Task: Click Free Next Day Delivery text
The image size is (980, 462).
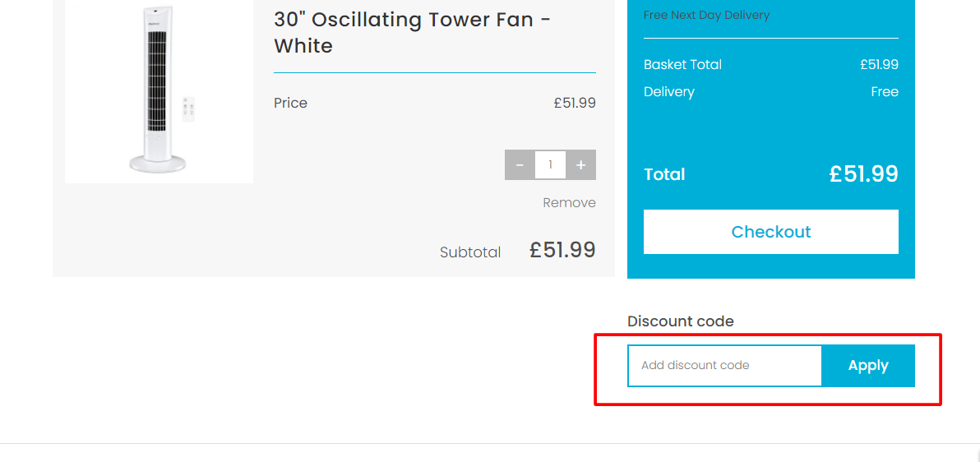Action: pos(706,15)
